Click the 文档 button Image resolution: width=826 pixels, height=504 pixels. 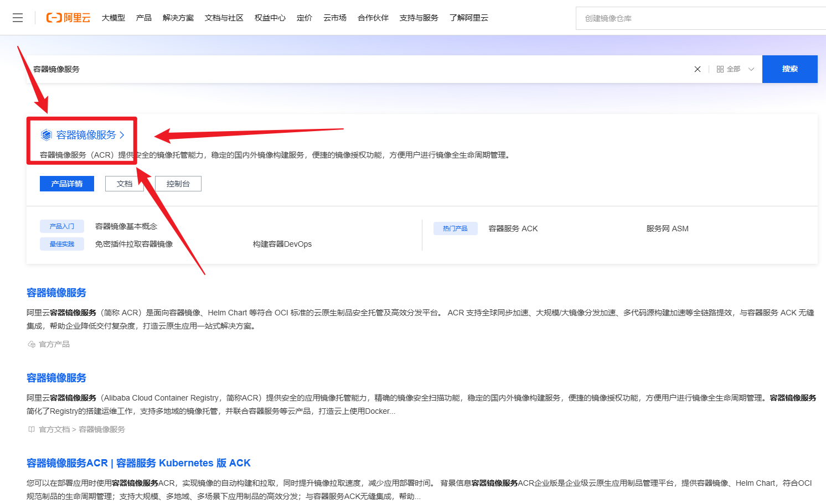tap(125, 184)
